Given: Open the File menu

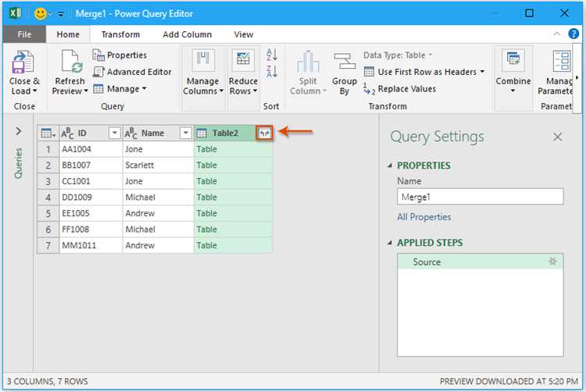Looking at the screenshot, I should pyautogui.click(x=24, y=34).
